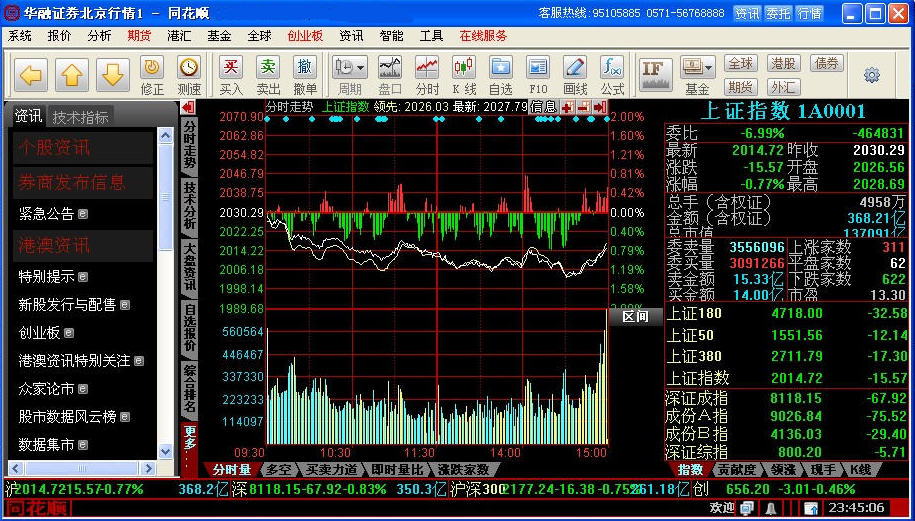Image resolution: width=915 pixels, height=521 pixels.
Task: Click the down arrow toolbar icon
Action: (x=113, y=75)
